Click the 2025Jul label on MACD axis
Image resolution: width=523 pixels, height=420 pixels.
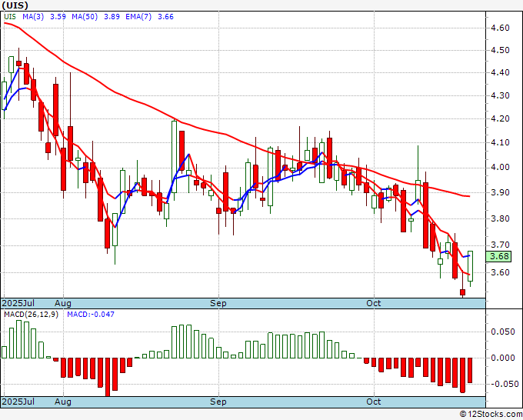coord(18,402)
